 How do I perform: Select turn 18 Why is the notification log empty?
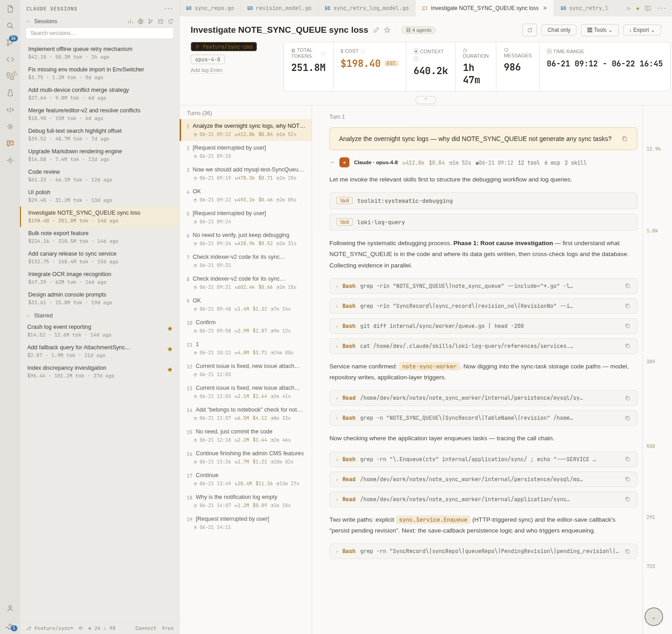[246, 501]
